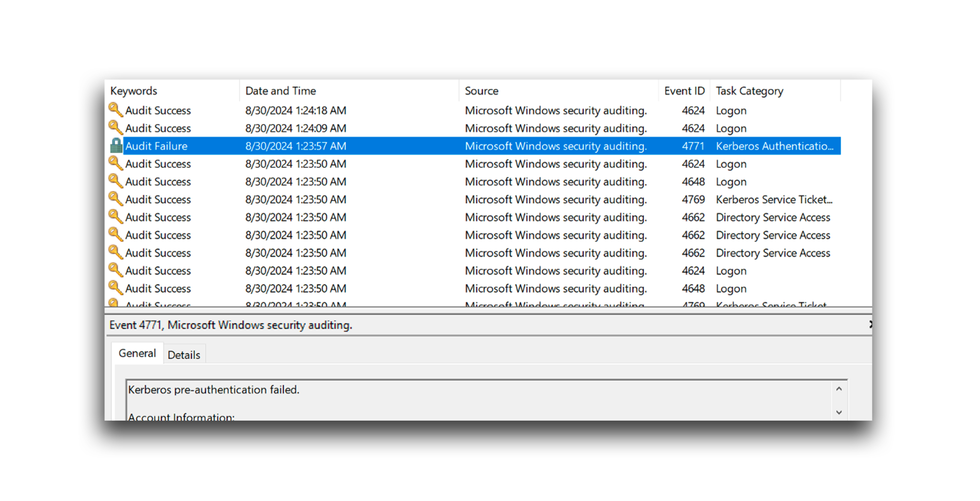Viewport: 980px width, 501px height.
Task: Click the key icon beside the 1:24:18 AM event
Action: tap(115, 110)
